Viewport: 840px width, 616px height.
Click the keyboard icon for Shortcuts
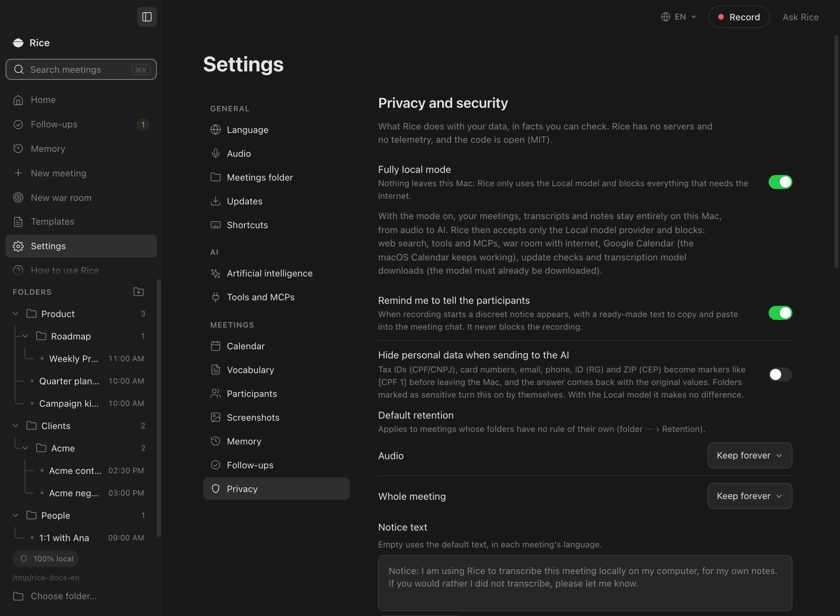216,225
